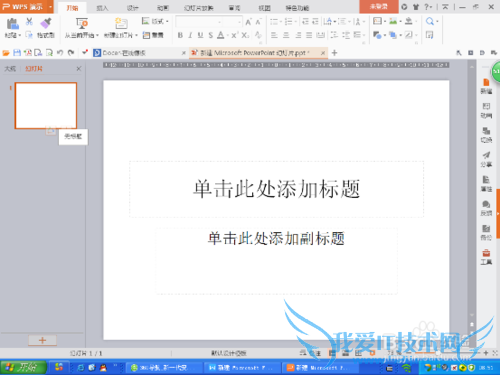Switch to Normal view in status bar
500x375 pixels.
(x=332, y=353)
